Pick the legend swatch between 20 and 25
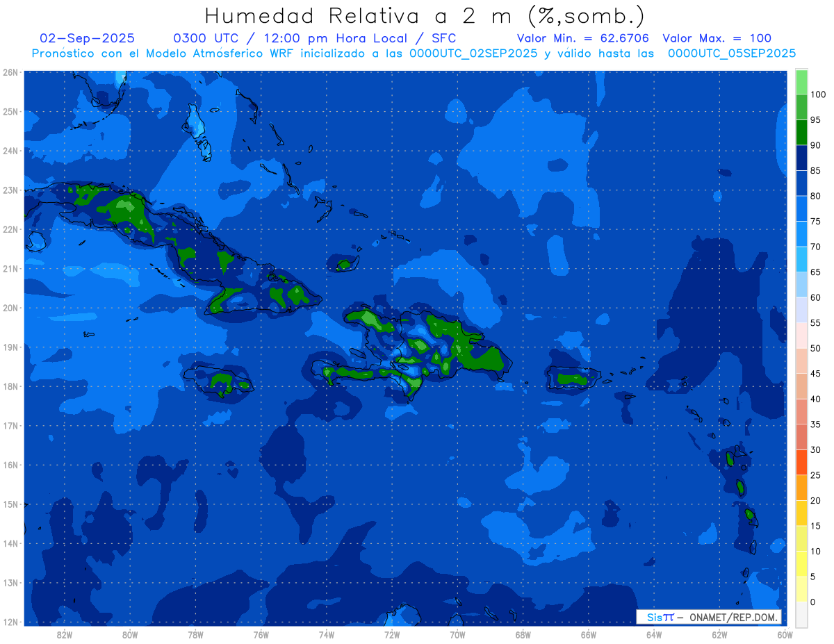The image size is (834, 644). coord(801,487)
